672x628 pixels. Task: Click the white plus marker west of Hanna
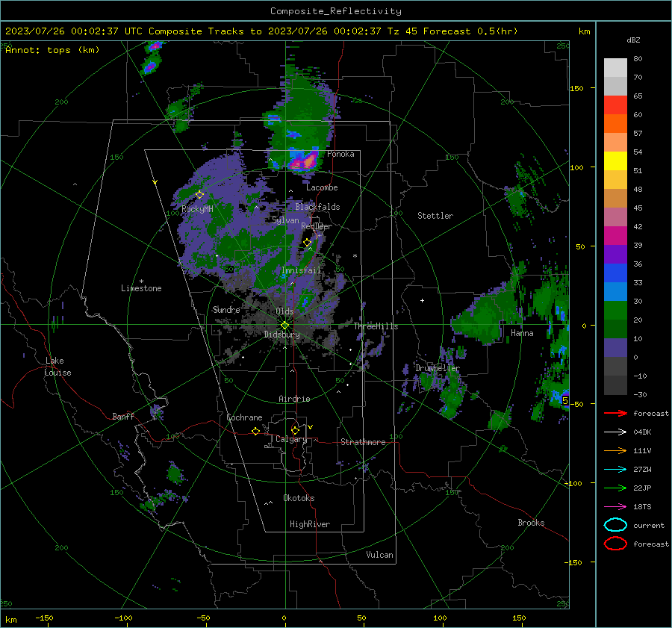pos(422,300)
